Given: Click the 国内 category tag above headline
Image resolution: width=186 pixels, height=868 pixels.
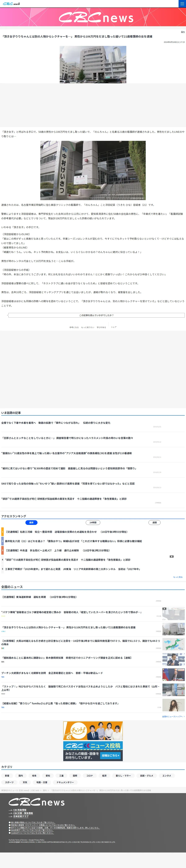Looking at the screenshot, I should pos(183,32).
